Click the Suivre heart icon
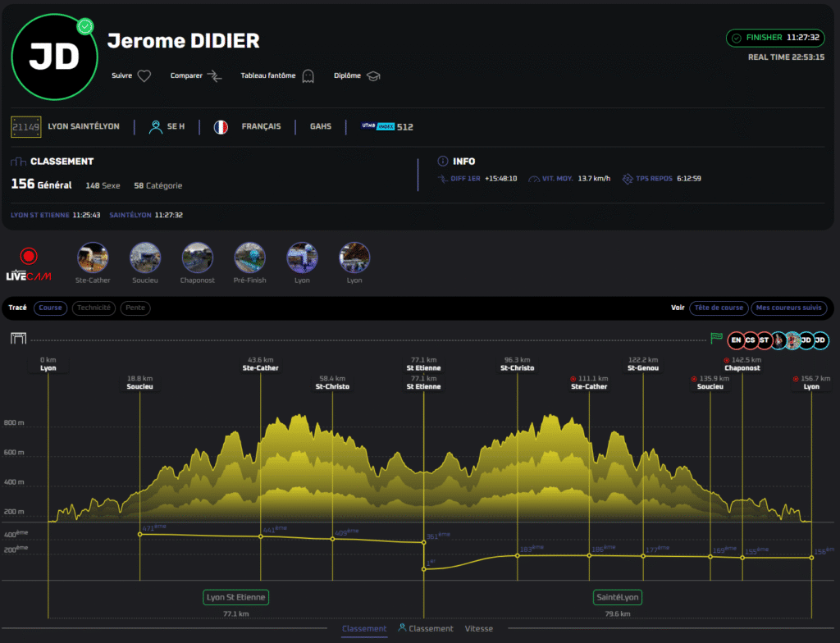The image size is (840, 643). (144, 76)
